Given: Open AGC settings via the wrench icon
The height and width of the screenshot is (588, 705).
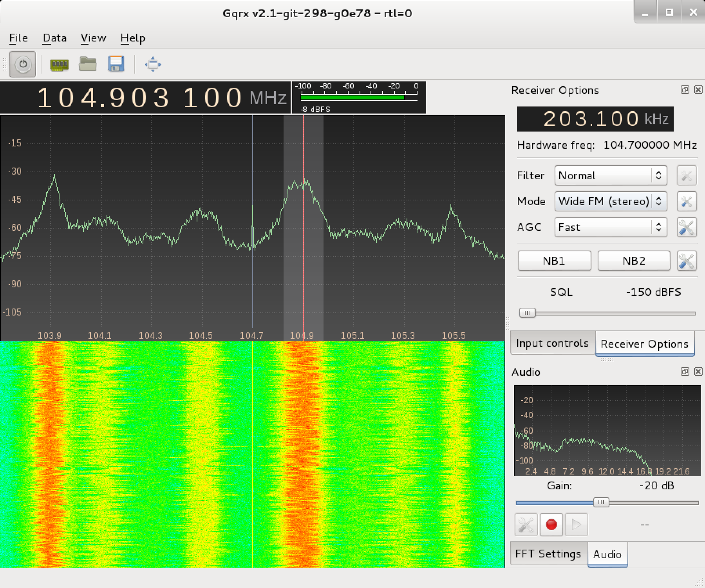Looking at the screenshot, I should click(687, 227).
